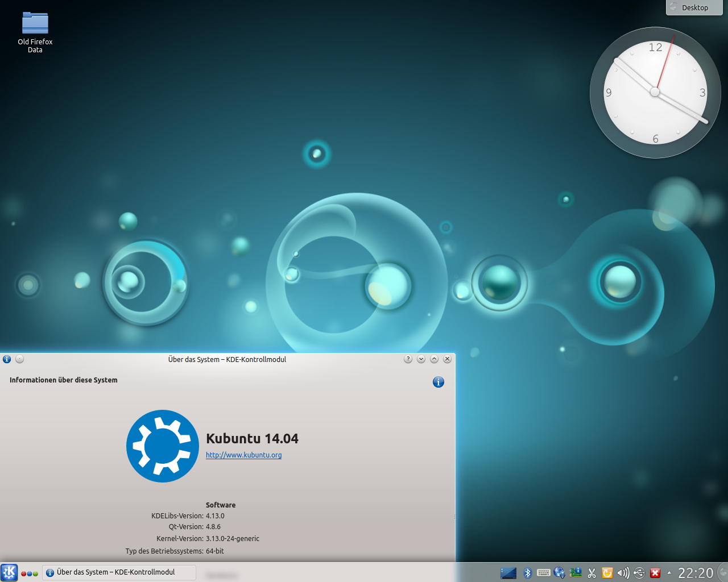Open the Bluetooth manager in the tray
Image resolution: width=728 pixels, height=582 pixels.
click(x=528, y=573)
